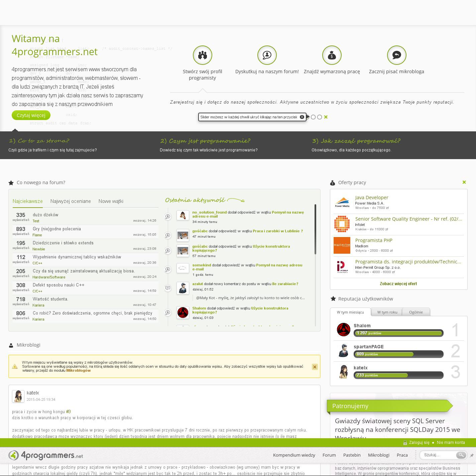Open the thread 'Wartość studenta.'
This screenshot has height=476, width=476.
(50, 299)
